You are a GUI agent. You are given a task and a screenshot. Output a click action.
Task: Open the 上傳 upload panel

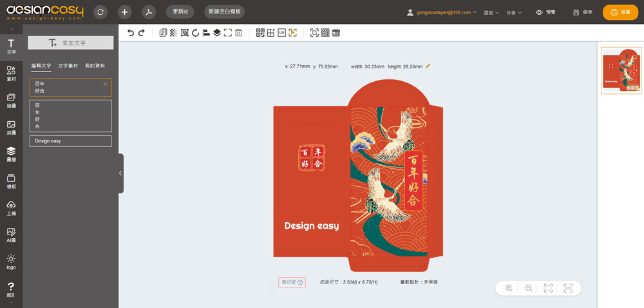(x=11, y=208)
